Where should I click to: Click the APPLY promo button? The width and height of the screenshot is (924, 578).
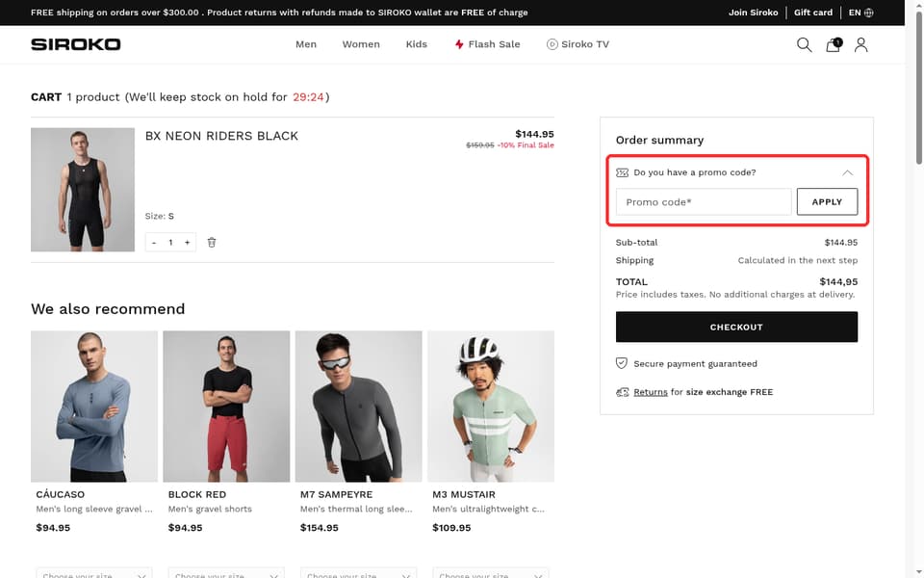click(828, 201)
